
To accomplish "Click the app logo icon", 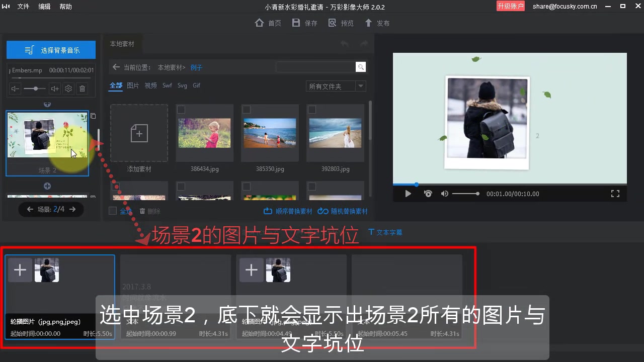I will pyautogui.click(x=6, y=7).
